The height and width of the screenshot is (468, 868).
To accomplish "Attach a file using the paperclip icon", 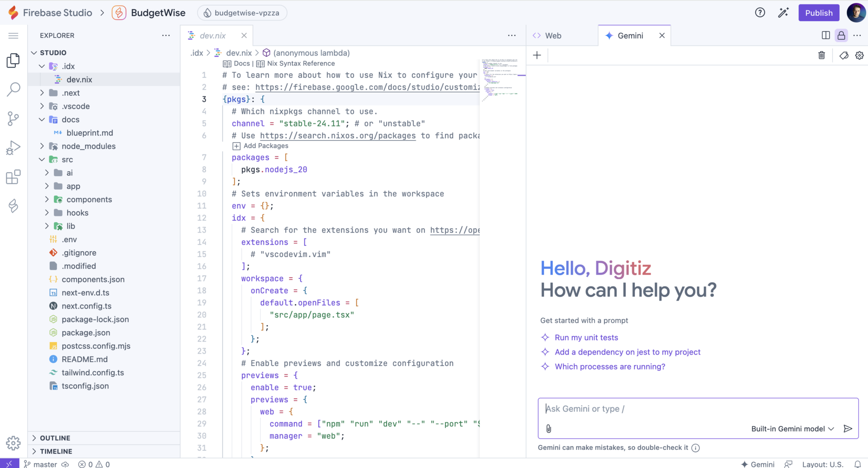I will click(x=549, y=429).
